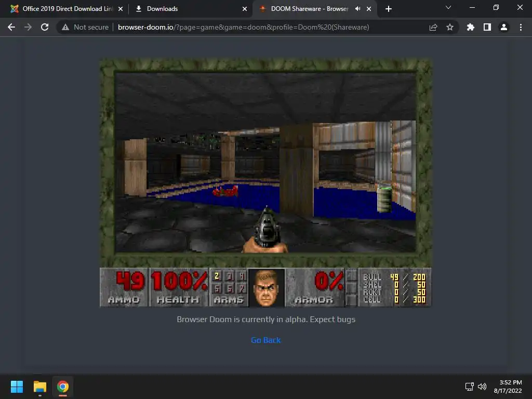Image resolution: width=532 pixels, height=399 pixels.
Task: Switch to the Downloads tab
Action: pos(190,9)
